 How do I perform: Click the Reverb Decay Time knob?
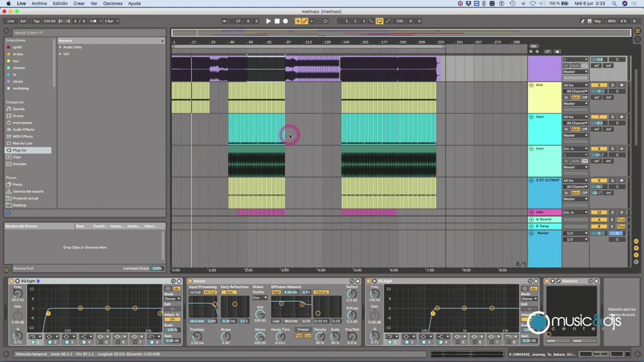280,337
